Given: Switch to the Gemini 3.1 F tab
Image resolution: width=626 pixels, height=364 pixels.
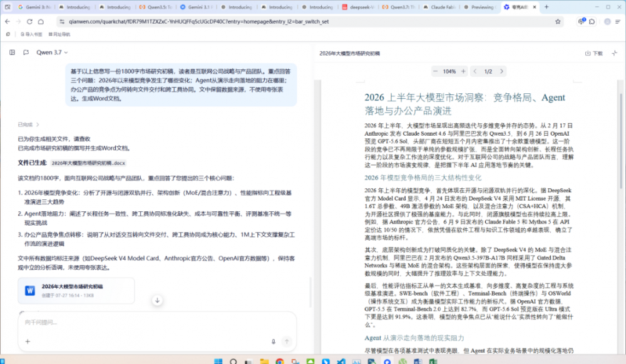Looking at the screenshot, I should [196, 7].
